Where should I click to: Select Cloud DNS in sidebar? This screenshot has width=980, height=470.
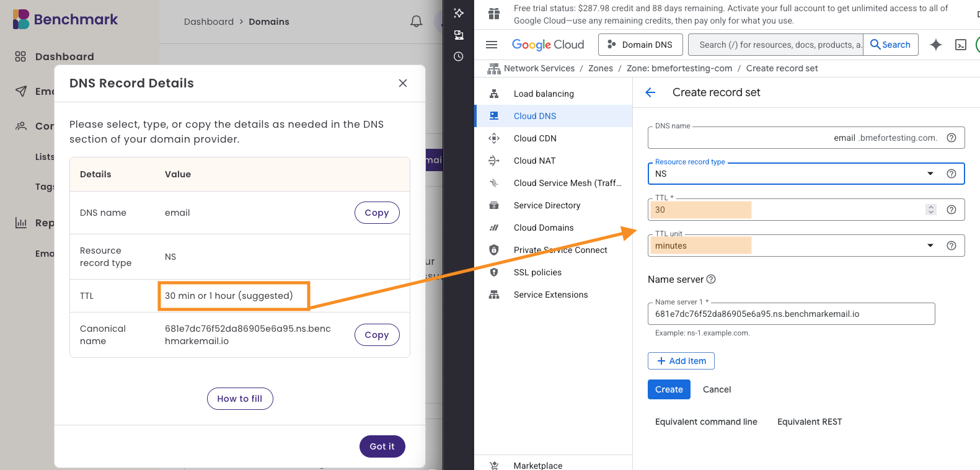(554, 116)
